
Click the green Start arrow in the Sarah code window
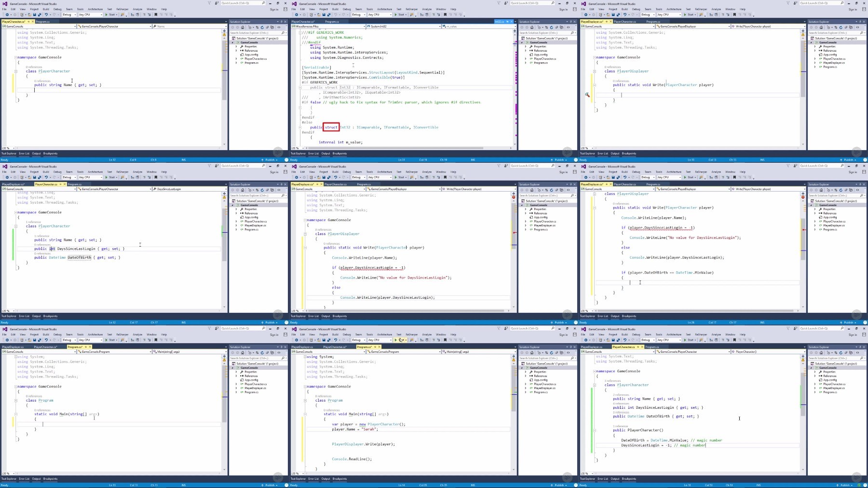[395, 340]
